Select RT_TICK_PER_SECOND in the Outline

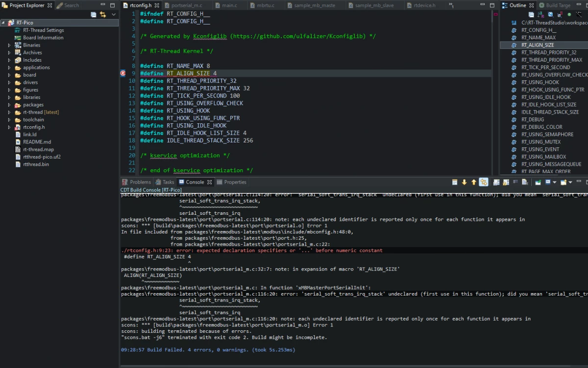[545, 68]
